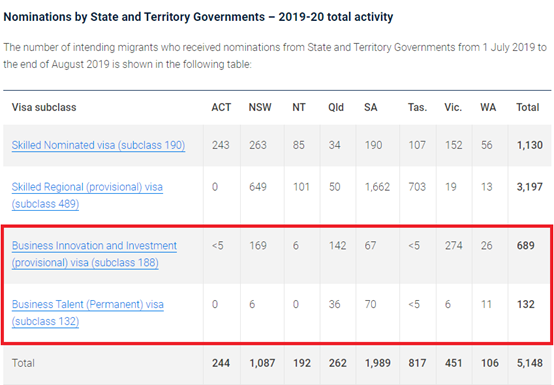This screenshot has height=385, width=554.
Task: Click the Total column header
Action: coord(528,107)
